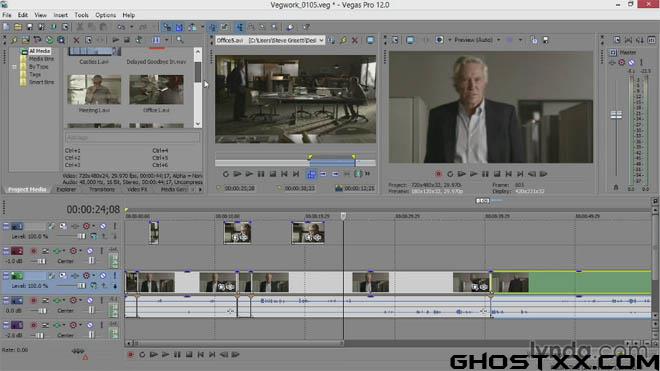Play the clip in the Trimmer
660x371 pixels.
coord(249,174)
